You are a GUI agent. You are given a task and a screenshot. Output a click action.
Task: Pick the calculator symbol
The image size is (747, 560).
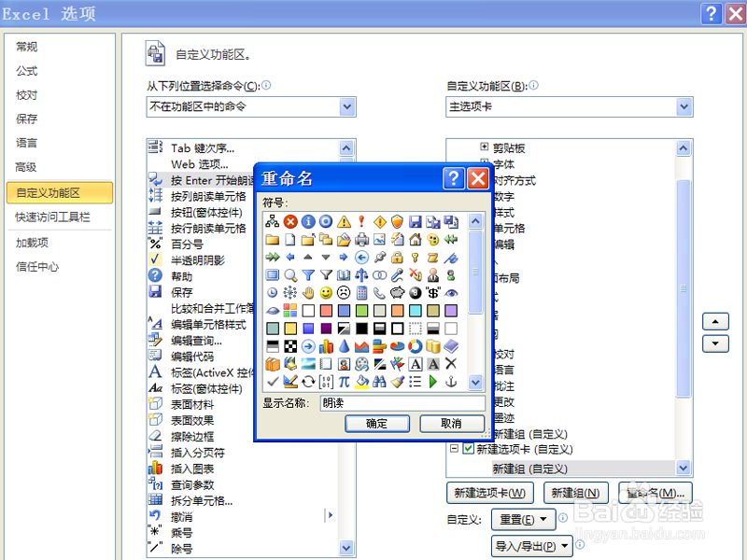(361, 293)
